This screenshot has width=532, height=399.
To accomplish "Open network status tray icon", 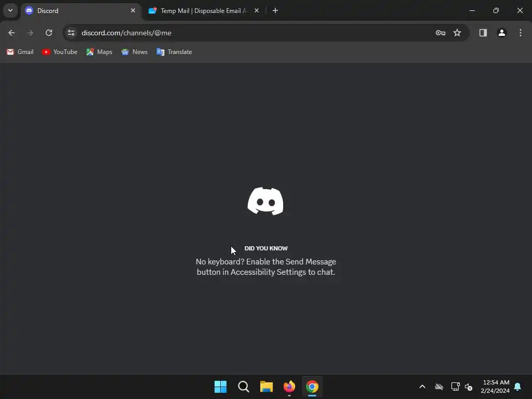I will click(x=455, y=387).
